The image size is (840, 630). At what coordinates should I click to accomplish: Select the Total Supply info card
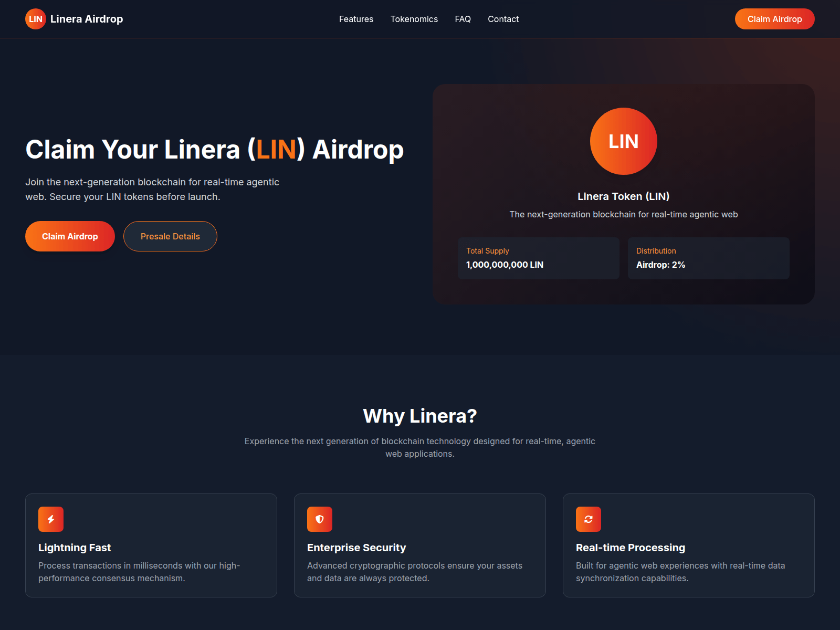click(x=538, y=258)
